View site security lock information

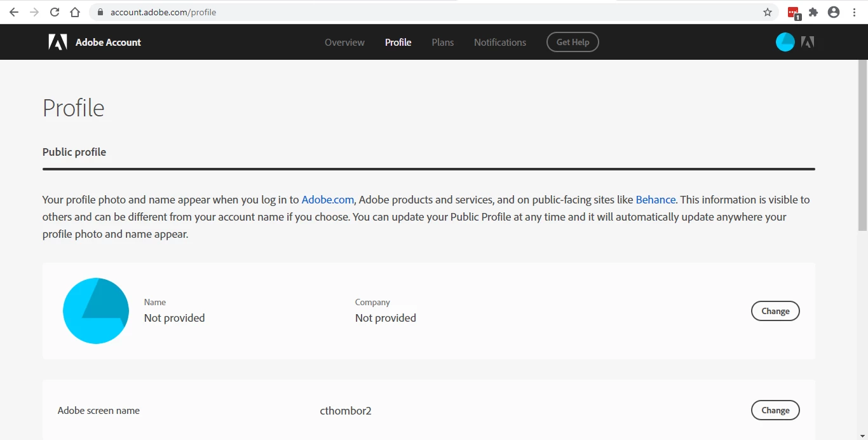pyautogui.click(x=100, y=12)
